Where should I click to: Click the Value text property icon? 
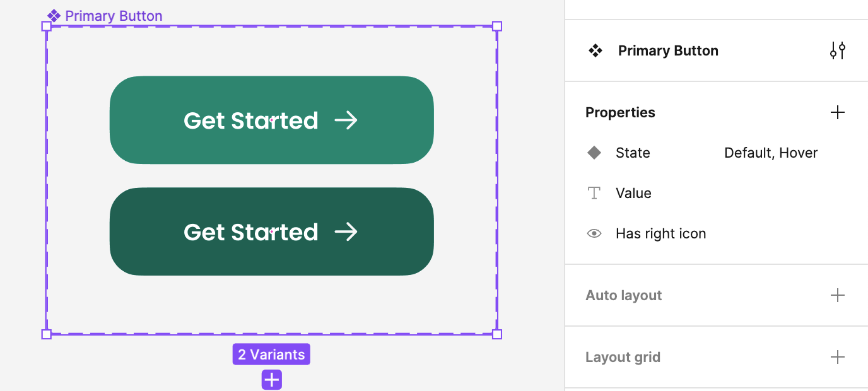594,193
